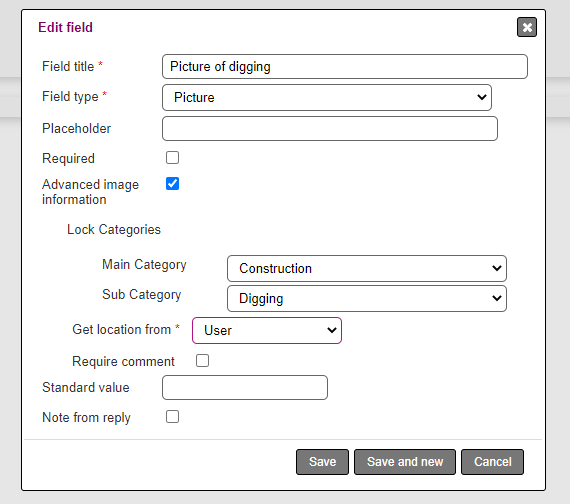This screenshot has width=570, height=504.
Task: Click the Field type dropdown arrow
Action: click(x=482, y=97)
